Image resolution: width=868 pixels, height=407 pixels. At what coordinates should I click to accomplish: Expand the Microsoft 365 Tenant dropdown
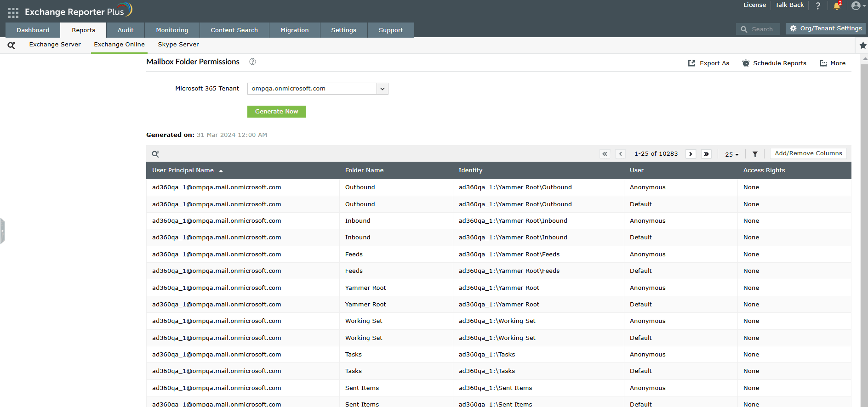[x=382, y=89]
